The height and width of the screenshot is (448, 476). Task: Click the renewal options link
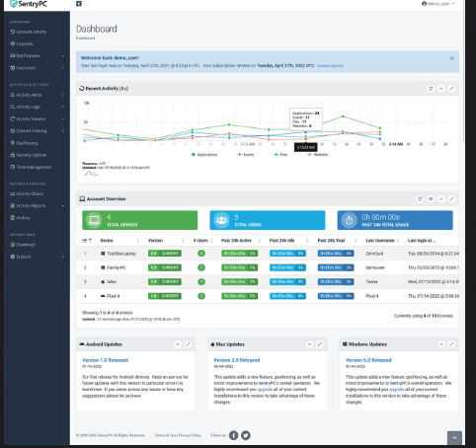tap(330, 66)
